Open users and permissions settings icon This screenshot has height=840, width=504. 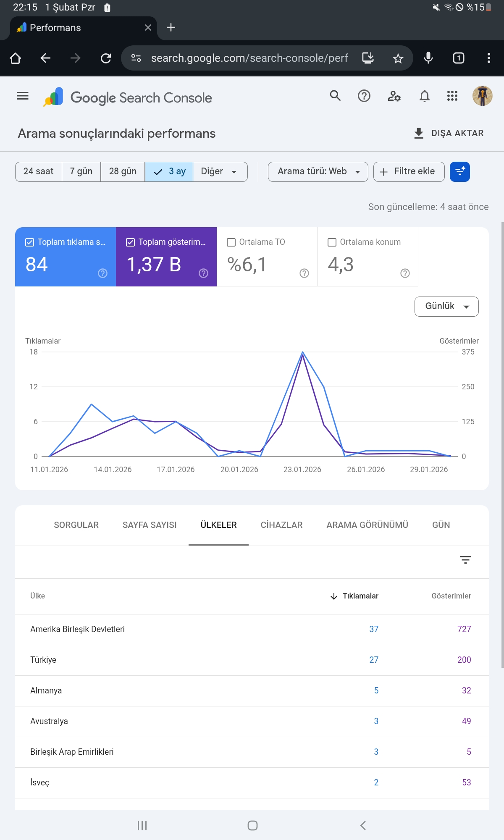tap(394, 96)
